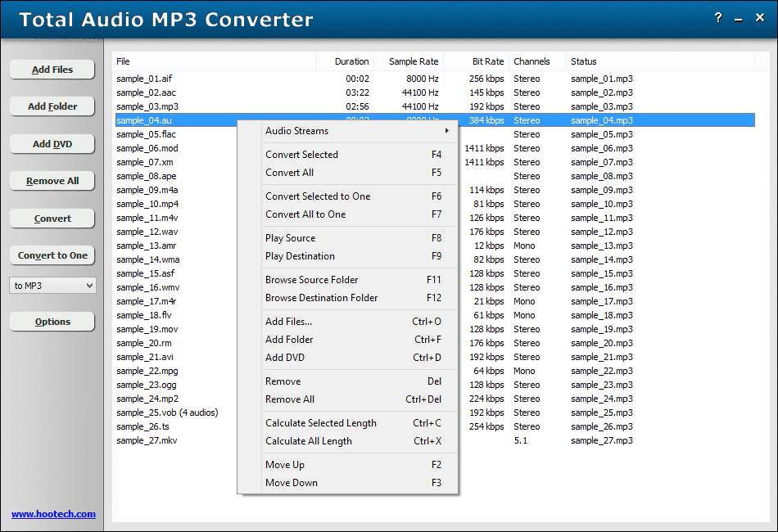This screenshot has height=532, width=778.
Task: Click the Add Folder button
Action: (x=52, y=106)
